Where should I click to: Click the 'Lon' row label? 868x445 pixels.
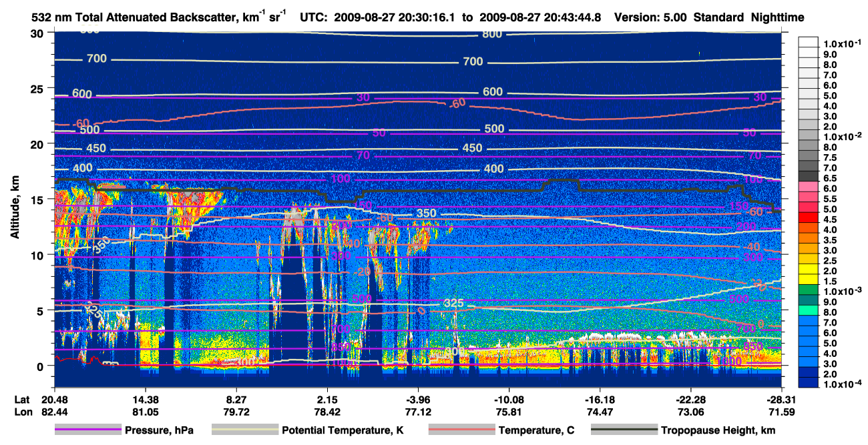tap(22, 412)
